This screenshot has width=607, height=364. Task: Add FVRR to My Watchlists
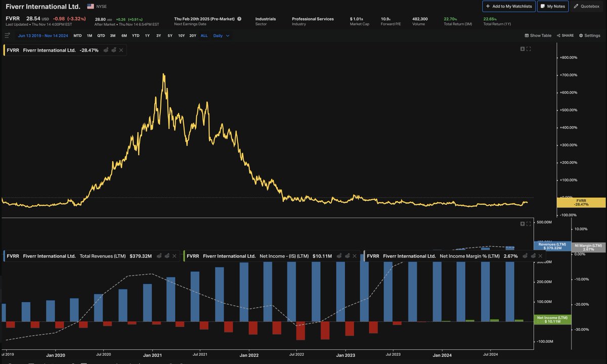(508, 6)
